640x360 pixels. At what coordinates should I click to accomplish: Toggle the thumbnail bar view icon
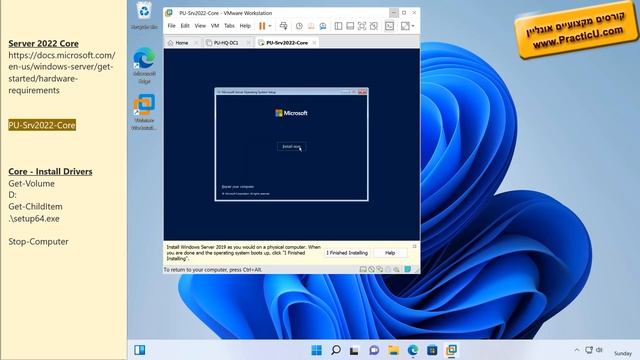[x=350, y=26]
